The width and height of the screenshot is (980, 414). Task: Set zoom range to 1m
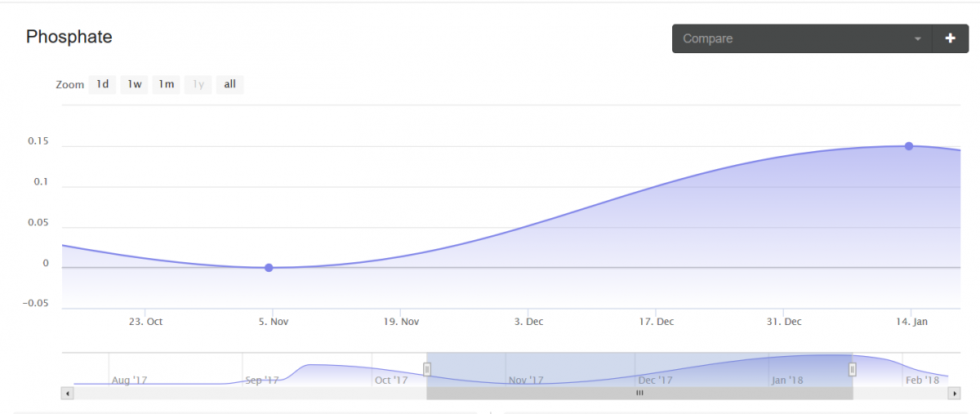(x=166, y=84)
